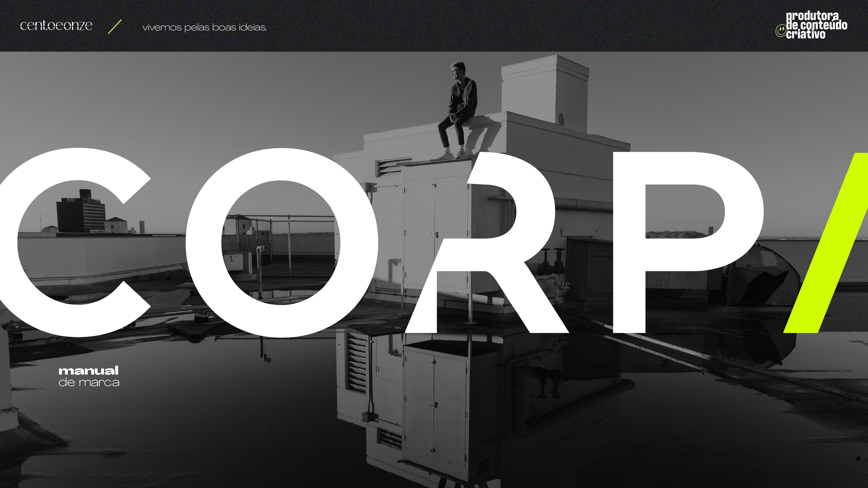The image size is (868, 488).
Task: Click the centoeonze logo
Action: click(56, 26)
